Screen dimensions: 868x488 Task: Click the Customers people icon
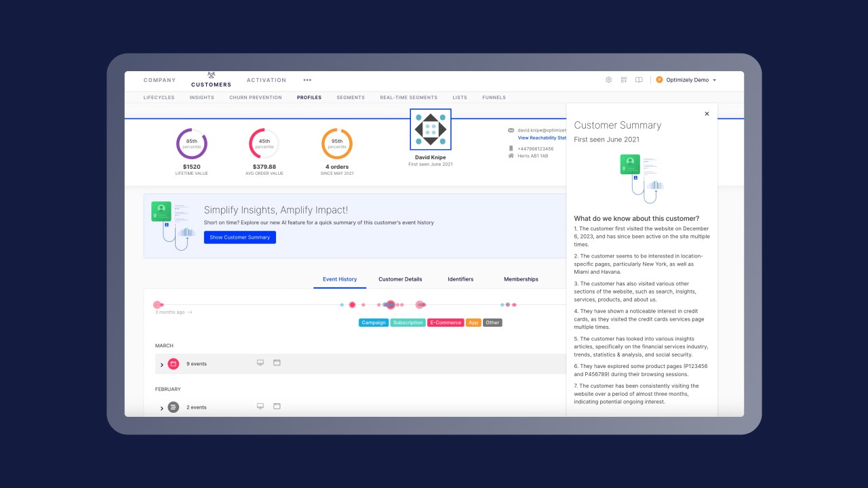[211, 75]
